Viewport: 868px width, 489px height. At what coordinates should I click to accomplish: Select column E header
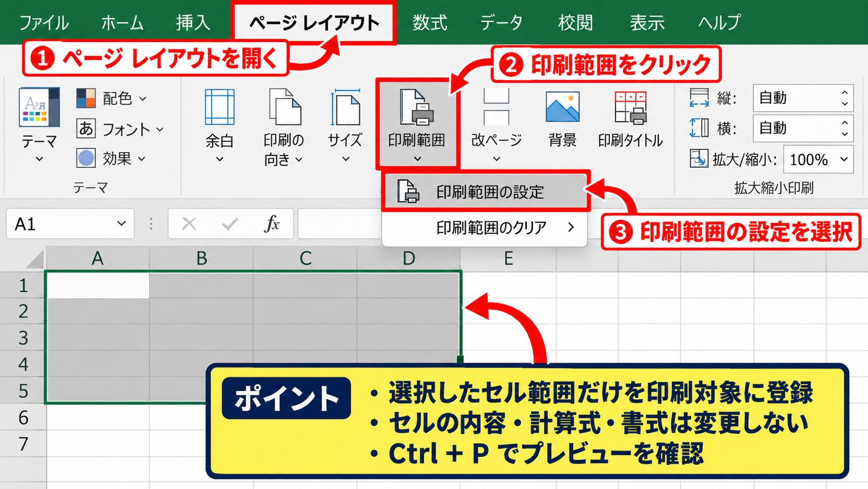click(x=509, y=258)
